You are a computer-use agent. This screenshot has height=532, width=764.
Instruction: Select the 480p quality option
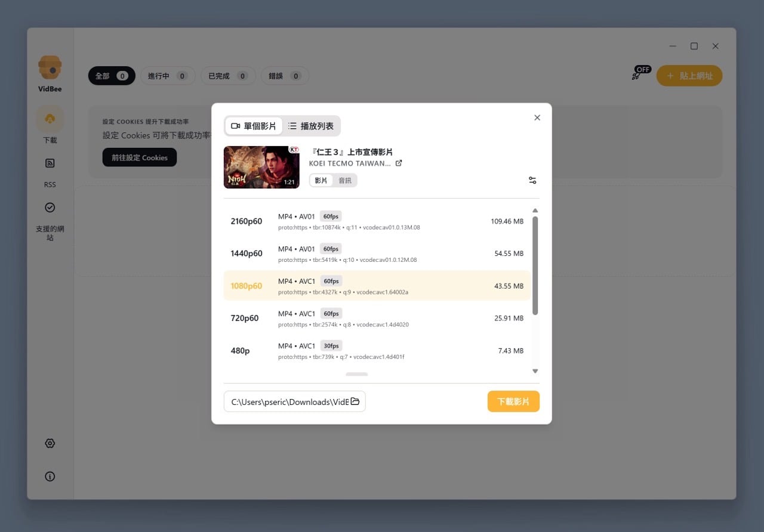[x=377, y=350]
